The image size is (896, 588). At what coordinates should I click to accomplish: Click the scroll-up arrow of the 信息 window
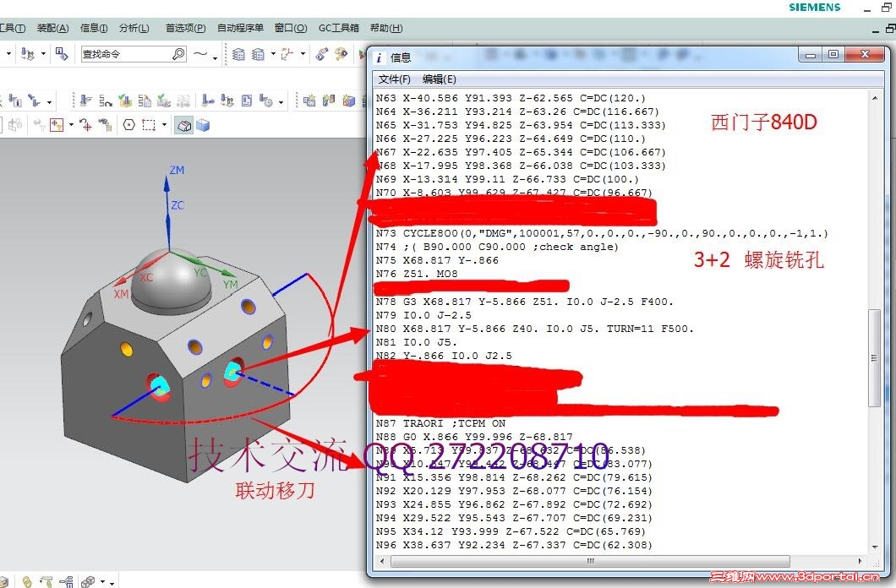tap(875, 98)
